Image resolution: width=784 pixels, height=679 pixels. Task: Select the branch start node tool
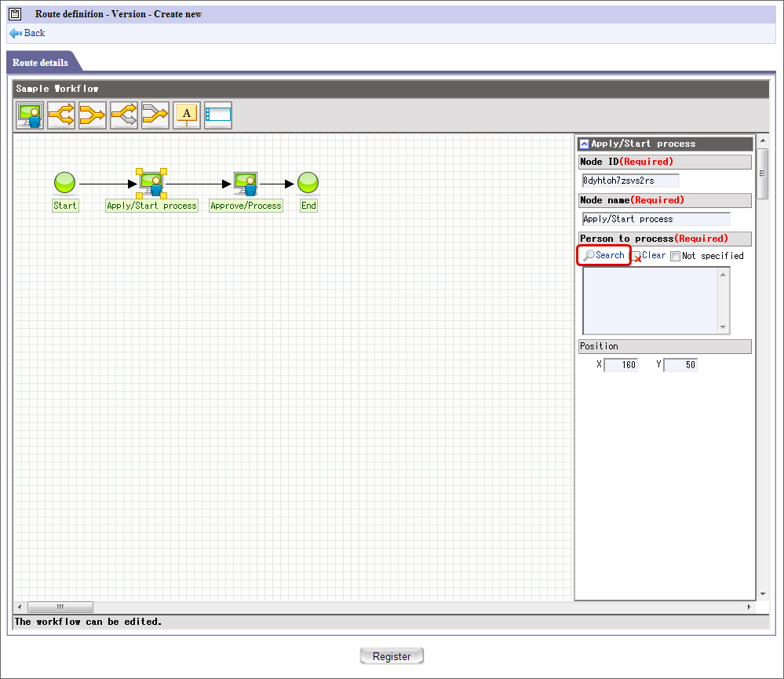pos(61,115)
